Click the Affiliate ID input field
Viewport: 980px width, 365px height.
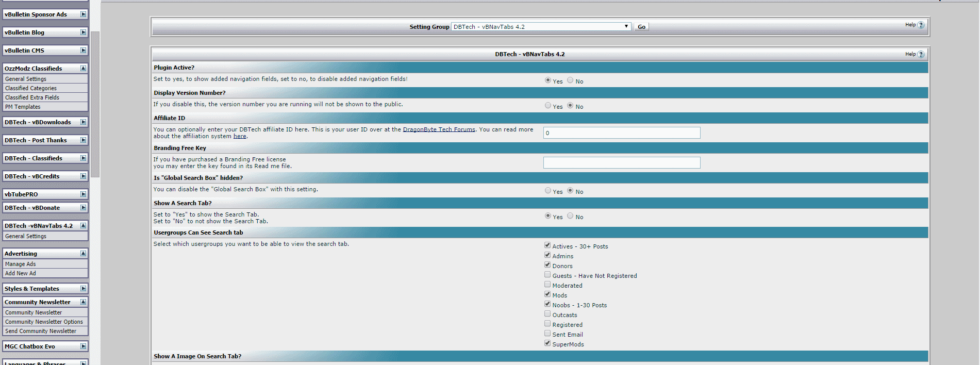click(x=622, y=133)
